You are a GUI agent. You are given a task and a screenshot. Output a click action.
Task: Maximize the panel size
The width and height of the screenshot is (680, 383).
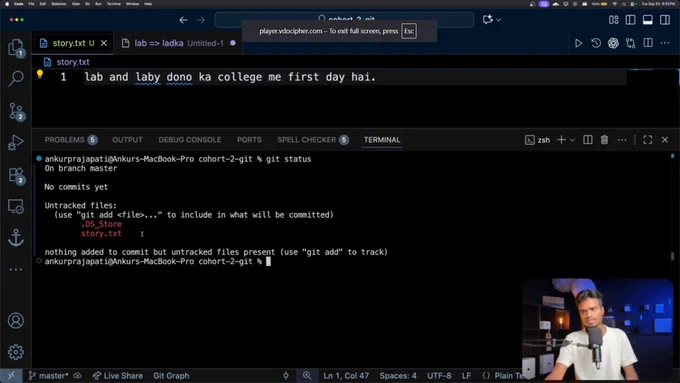pyautogui.click(x=647, y=140)
